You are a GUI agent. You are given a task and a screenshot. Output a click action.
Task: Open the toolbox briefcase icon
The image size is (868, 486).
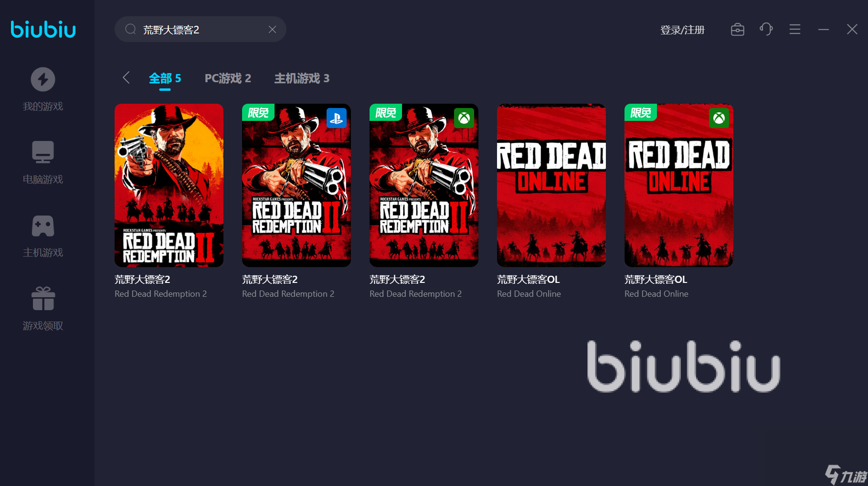pos(738,29)
